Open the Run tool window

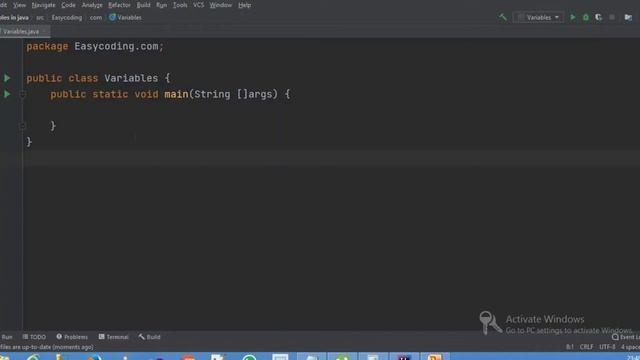click(x=7, y=337)
